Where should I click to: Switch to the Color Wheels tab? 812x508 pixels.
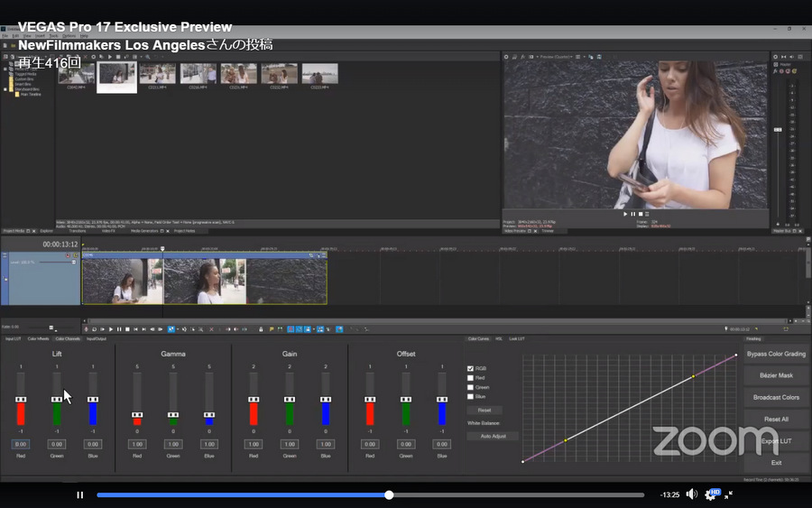[38, 338]
